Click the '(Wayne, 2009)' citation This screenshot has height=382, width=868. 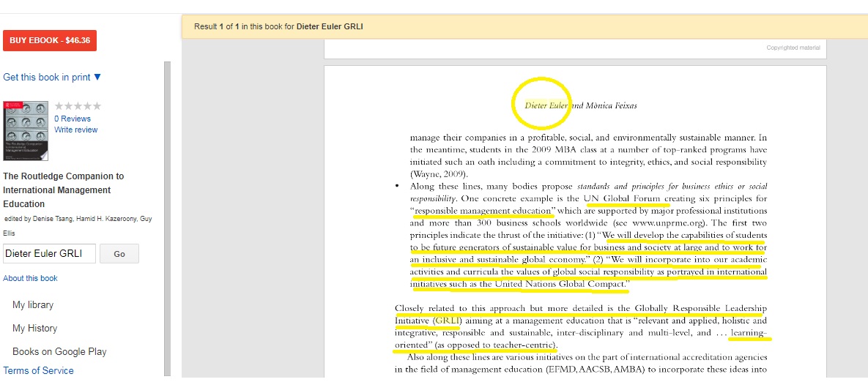coord(439,174)
